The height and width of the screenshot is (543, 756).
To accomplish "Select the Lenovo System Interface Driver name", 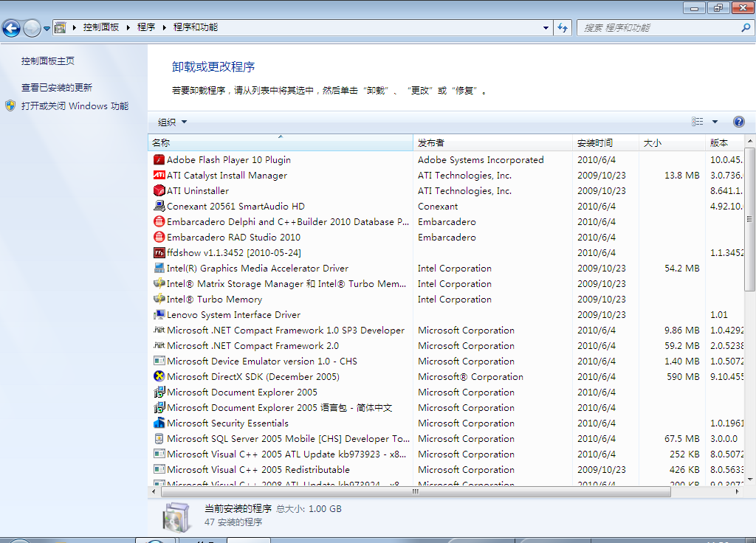I will (x=233, y=314).
